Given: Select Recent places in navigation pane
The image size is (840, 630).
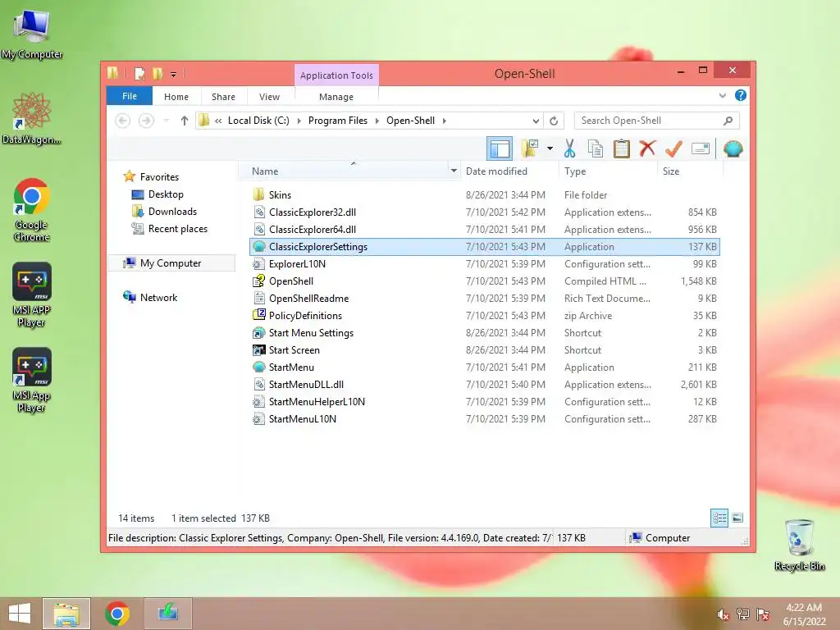Looking at the screenshot, I should [x=178, y=228].
